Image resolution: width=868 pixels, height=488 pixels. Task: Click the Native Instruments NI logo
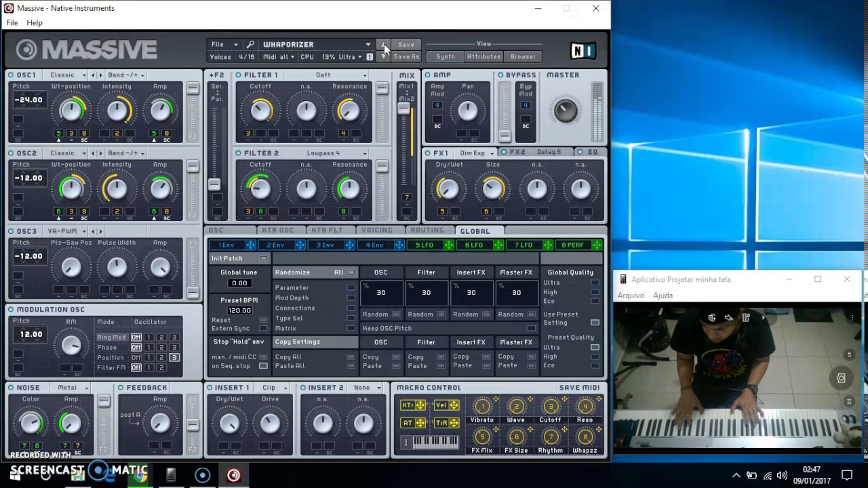[x=583, y=51]
